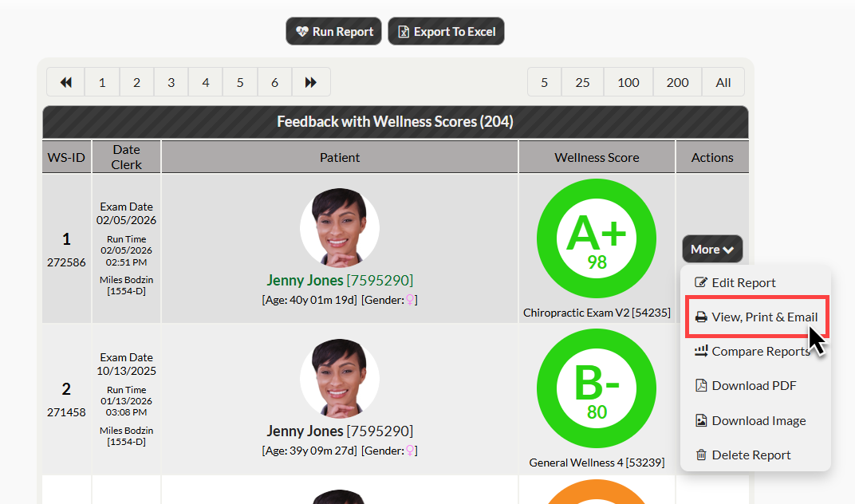
Task: Open Jenny Jones link in row 271458
Action: pos(340,431)
